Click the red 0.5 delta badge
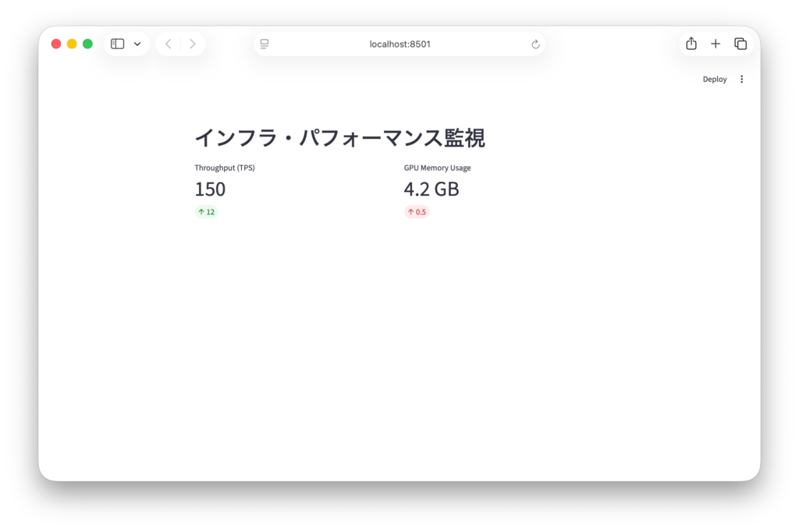Screen dimensions: 799x532 point(417,211)
